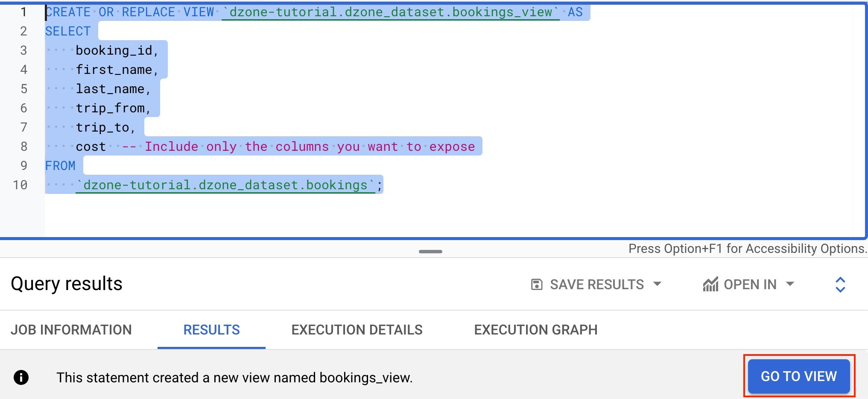Click the info icon in the results message
The width and height of the screenshot is (868, 399).
21,377
